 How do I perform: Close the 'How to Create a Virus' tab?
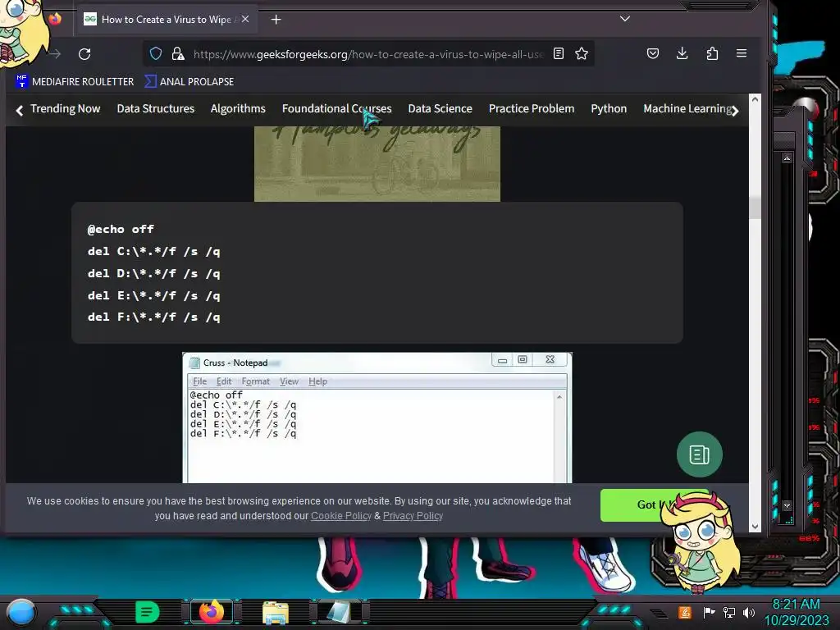244,20
